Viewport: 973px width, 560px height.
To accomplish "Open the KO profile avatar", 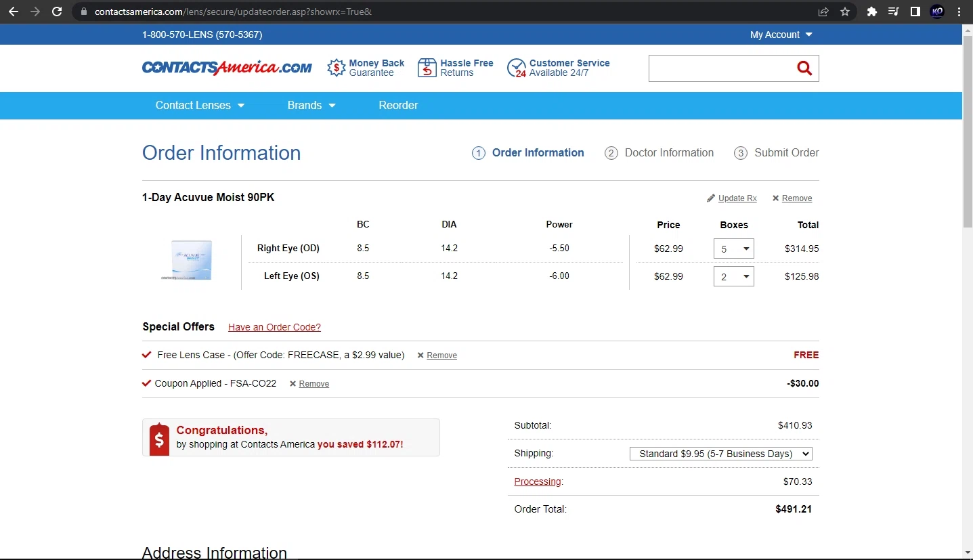I will pyautogui.click(x=937, y=12).
